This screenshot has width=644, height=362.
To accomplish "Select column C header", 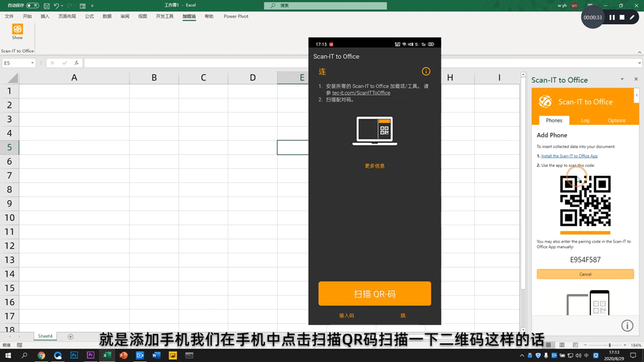I will (203, 78).
